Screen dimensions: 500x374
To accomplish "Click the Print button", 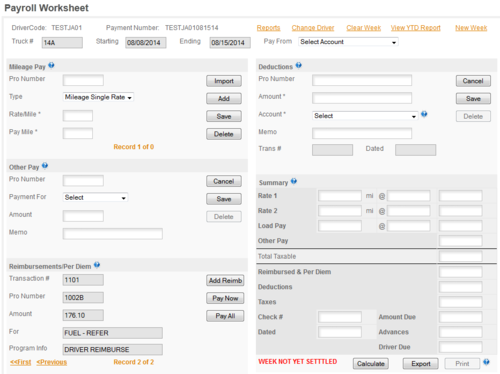I will [462, 364].
